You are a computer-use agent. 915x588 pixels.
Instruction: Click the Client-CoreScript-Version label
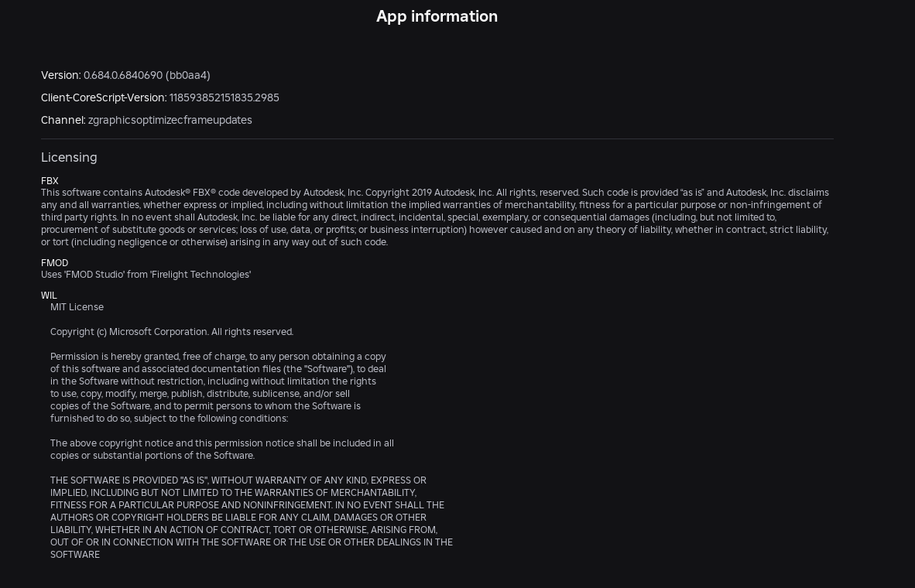[103, 97]
